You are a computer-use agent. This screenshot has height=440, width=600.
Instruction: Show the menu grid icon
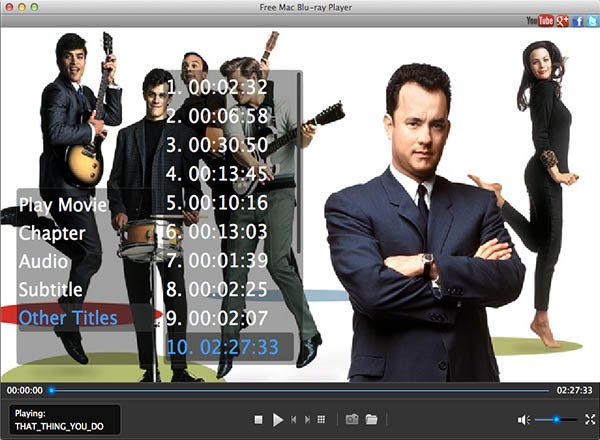[321, 419]
